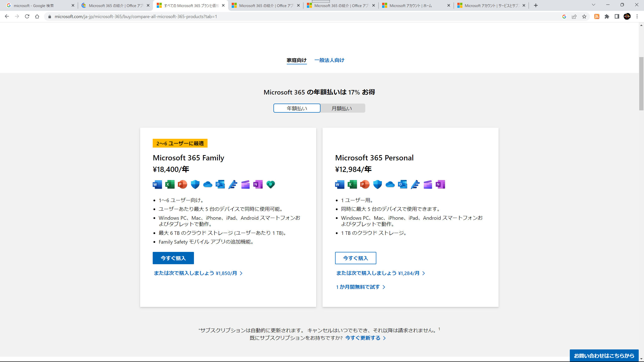Click the Family Safety heart icon
Image resolution: width=644 pixels, height=362 pixels.
click(271, 185)
